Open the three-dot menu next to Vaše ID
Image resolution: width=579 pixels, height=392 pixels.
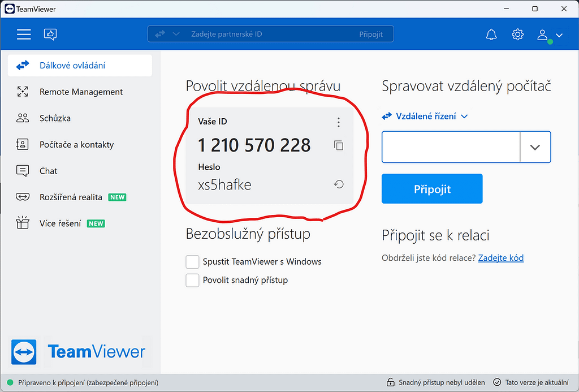point(339,122)
